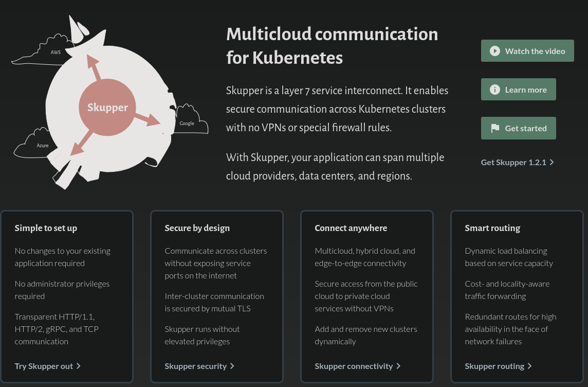Click the chevron after Get Skupper 1.2.1
The height and width of the screenshot is (387, 588).
552,162
